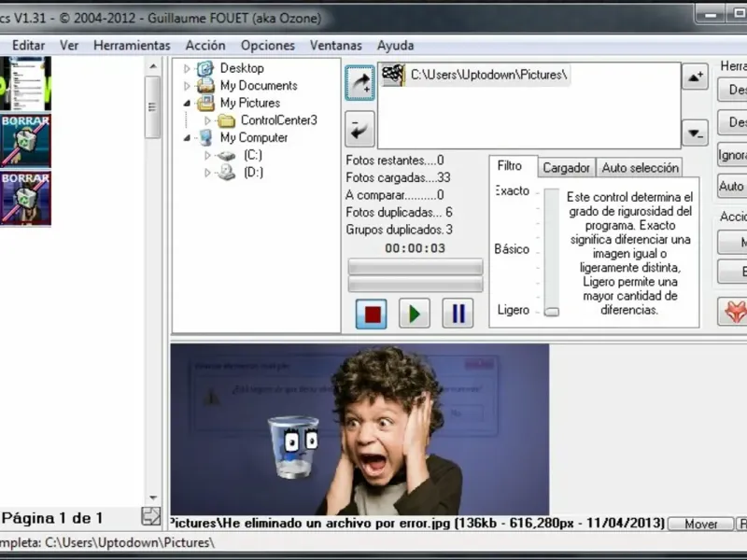Select the blue BORRAR recycle bin thumbnail

click(x=25, y=141)
